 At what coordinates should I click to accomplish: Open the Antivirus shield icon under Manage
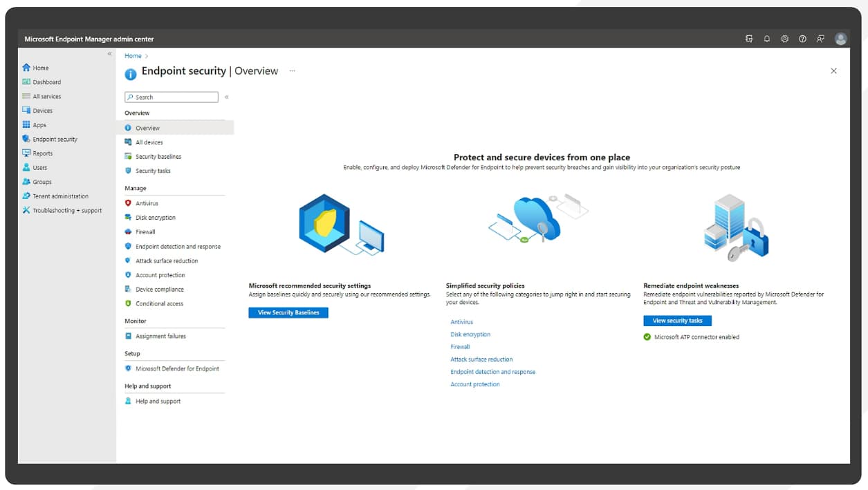127,203
